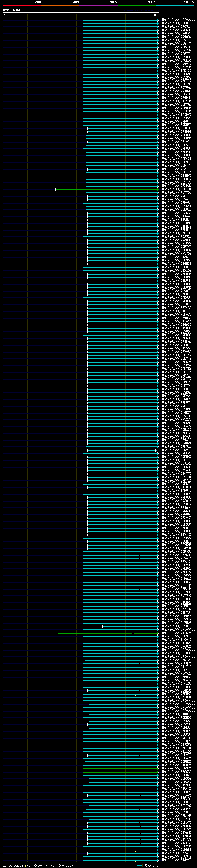Click the Large gaps legend text
Image resolution: width=197 pixels, height=868 pixels.
tap(38, 866)
